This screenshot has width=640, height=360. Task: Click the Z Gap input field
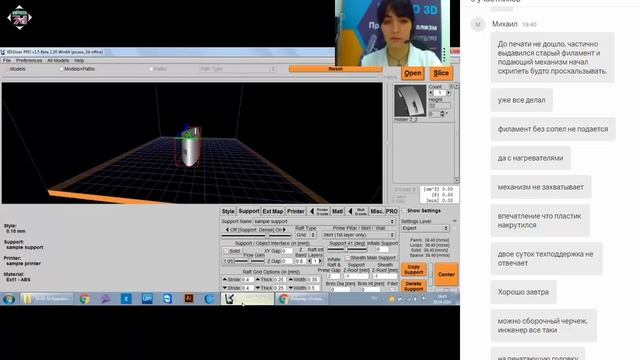coord(287,261)
